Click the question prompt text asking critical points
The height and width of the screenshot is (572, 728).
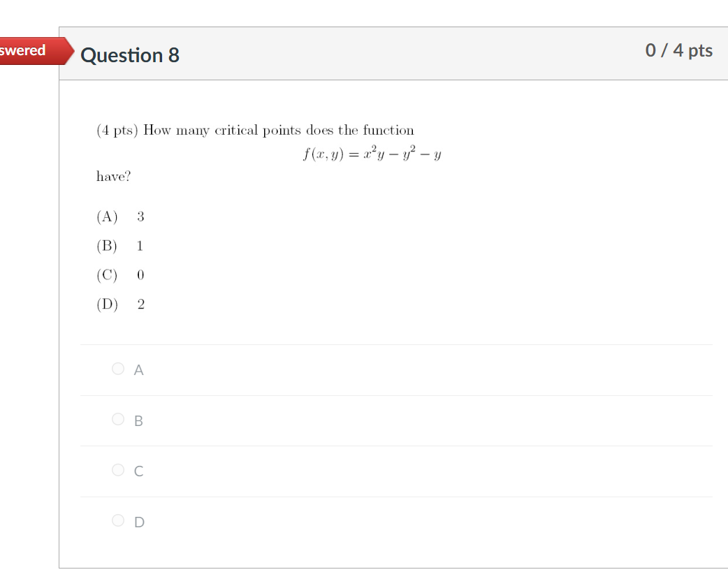coord(254,130)
